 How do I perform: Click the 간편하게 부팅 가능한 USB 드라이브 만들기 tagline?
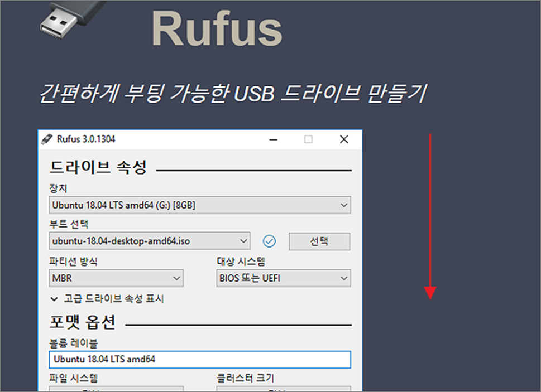point(233,93)
